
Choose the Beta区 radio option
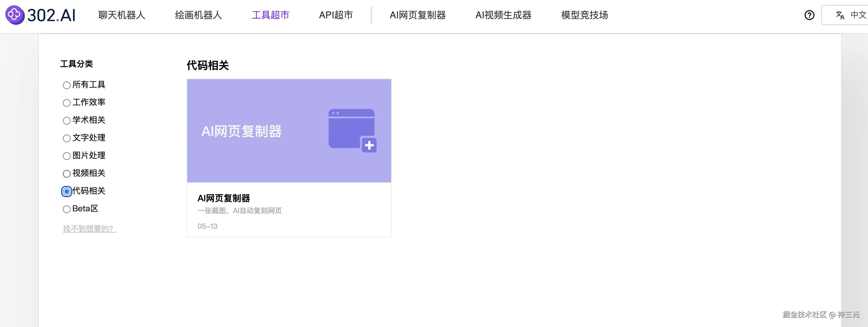point(67,209)
